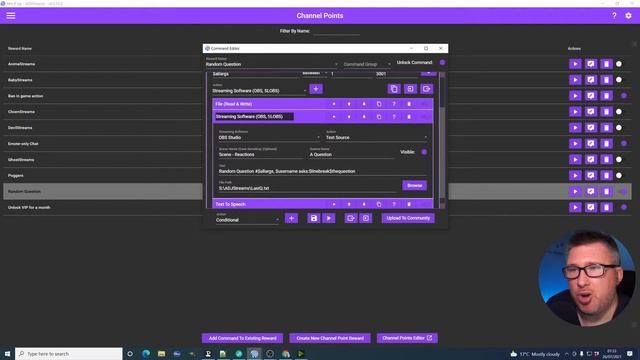Image resolution: width=640 pixels, height=360 pixels.
Task: Test the command with bottom play icon
Action: [329, 218]
